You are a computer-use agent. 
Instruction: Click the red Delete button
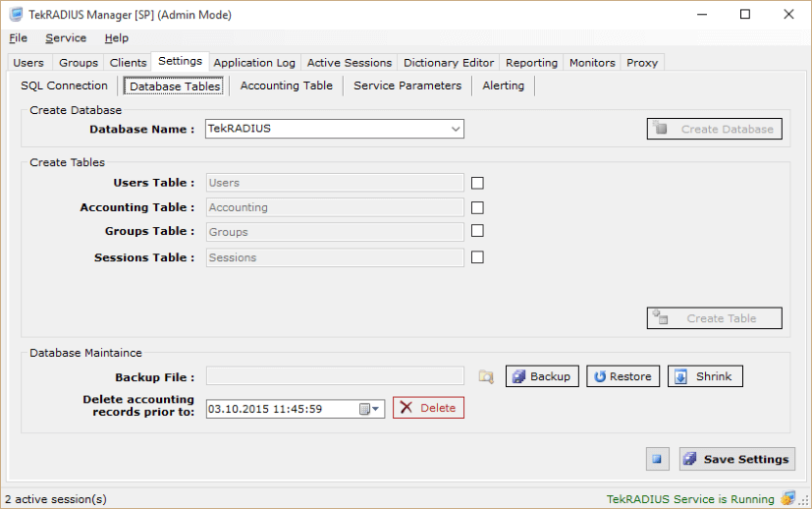click(x=428, y=408)
